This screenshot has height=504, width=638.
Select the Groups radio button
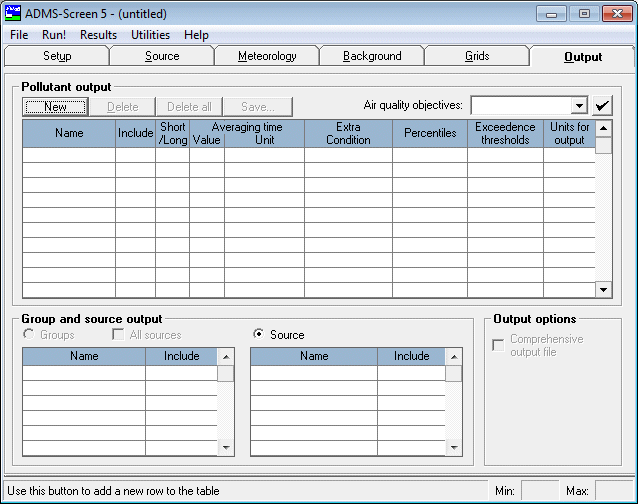coord(28,334)
